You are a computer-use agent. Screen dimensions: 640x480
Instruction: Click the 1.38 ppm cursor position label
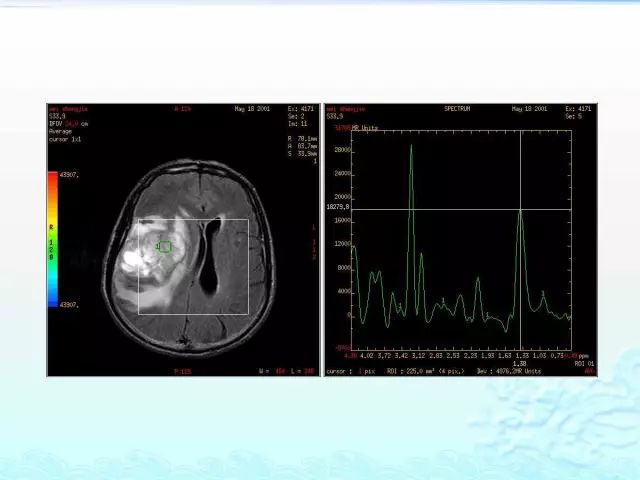[x=520, y=363]
